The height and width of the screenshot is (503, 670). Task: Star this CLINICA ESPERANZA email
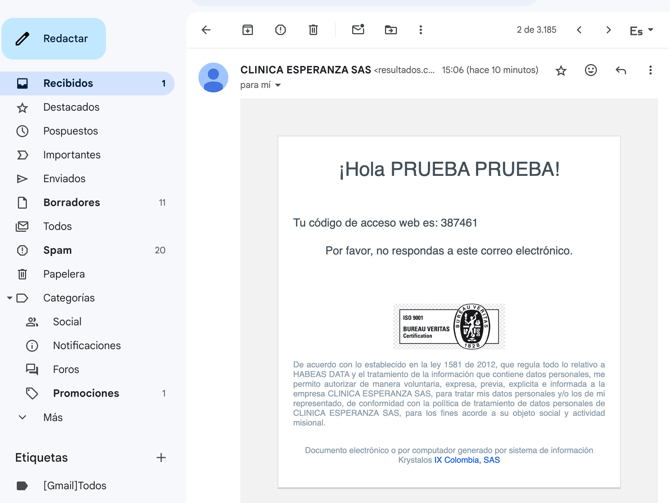point(561,71)
